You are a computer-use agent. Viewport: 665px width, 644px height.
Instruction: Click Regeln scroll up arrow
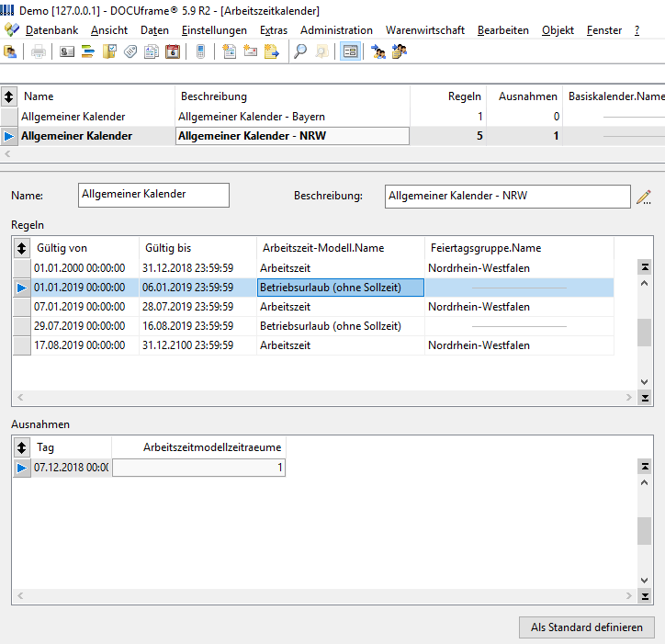(644, 283)
